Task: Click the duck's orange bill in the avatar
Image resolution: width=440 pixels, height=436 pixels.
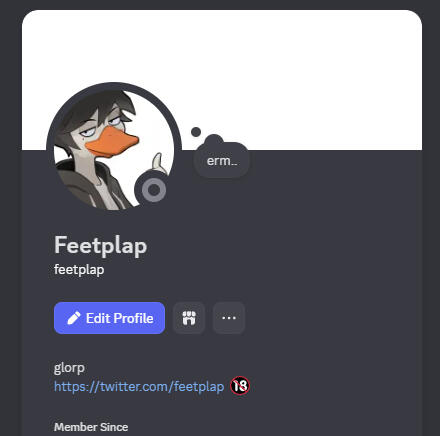Action: pos(111,143)
